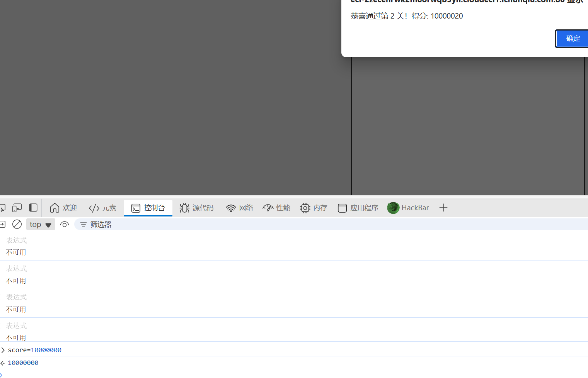
Task: Clear the console with the ban icon
Action: click(x=17, y=225)
